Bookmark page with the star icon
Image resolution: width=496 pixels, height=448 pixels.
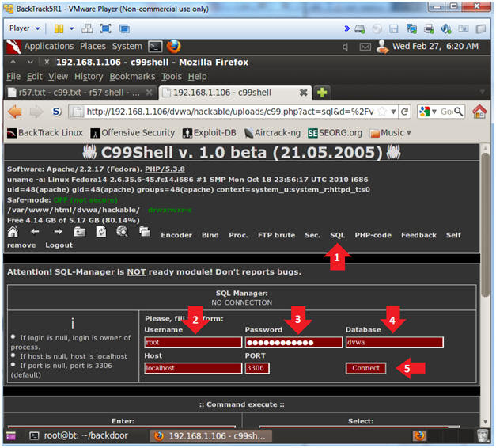[x=382, y=112]
